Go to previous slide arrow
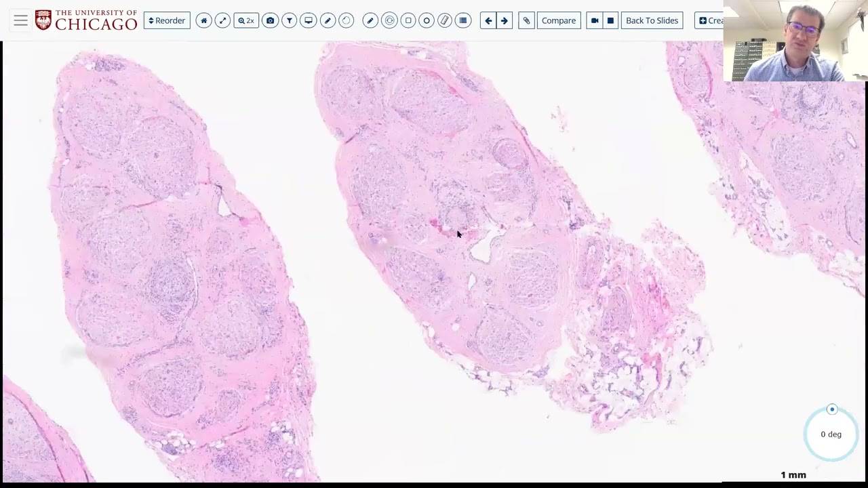868x488 pixels. pos(488,20)
